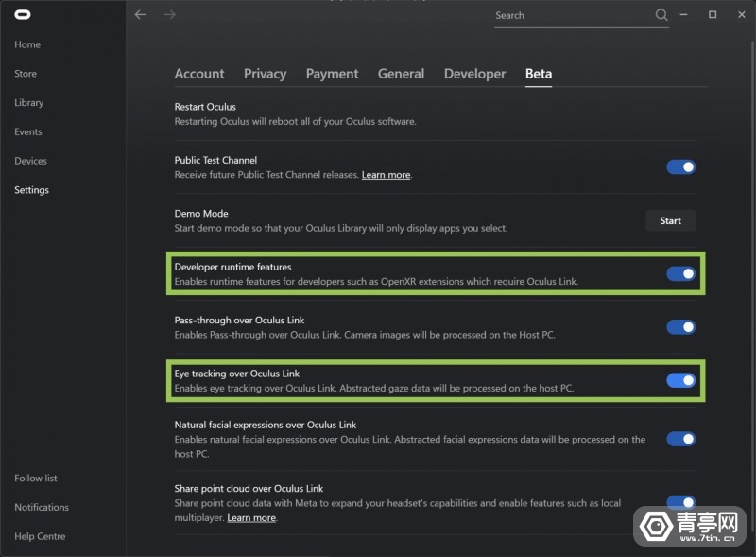
Task: Click Restart Oculus option
Action: click(205, 107)
